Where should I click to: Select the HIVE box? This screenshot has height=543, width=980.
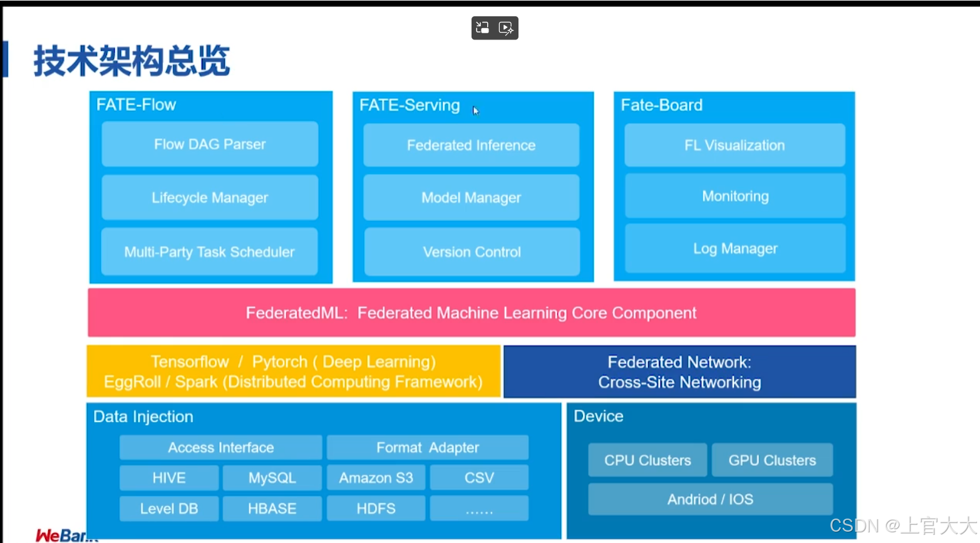[169, 478]
